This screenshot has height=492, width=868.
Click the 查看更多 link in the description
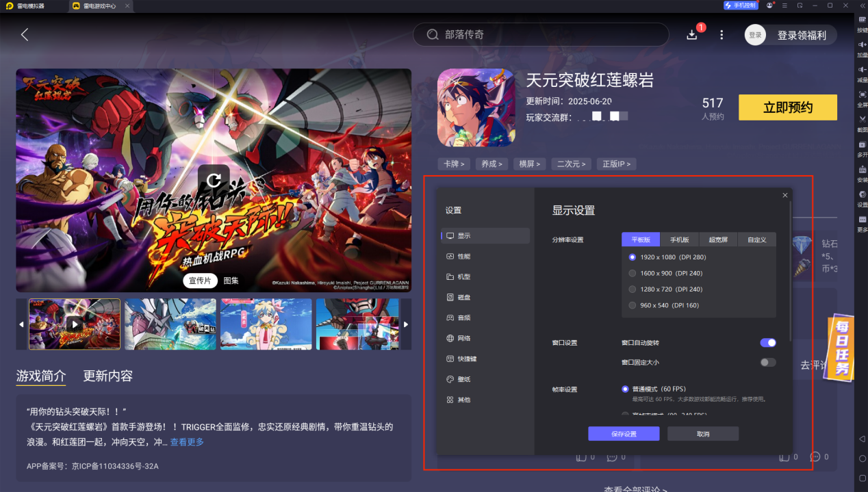[187, 442]
